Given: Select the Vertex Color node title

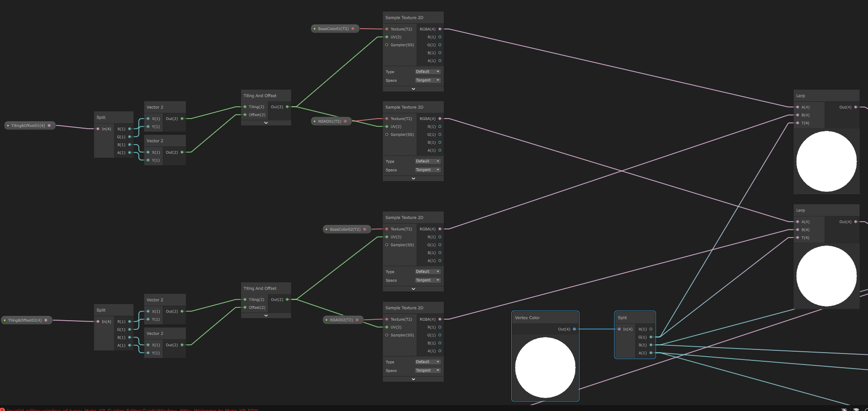Looking at the screenshot, I should pos(527,318).
